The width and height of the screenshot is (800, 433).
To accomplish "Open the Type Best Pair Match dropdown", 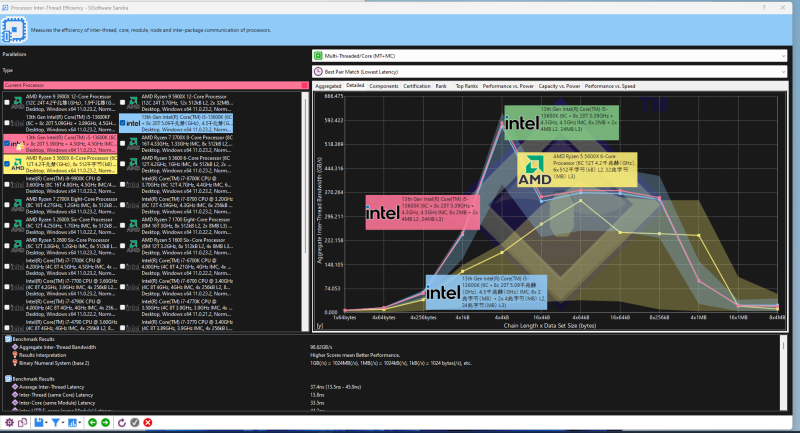I will (549, 72).
